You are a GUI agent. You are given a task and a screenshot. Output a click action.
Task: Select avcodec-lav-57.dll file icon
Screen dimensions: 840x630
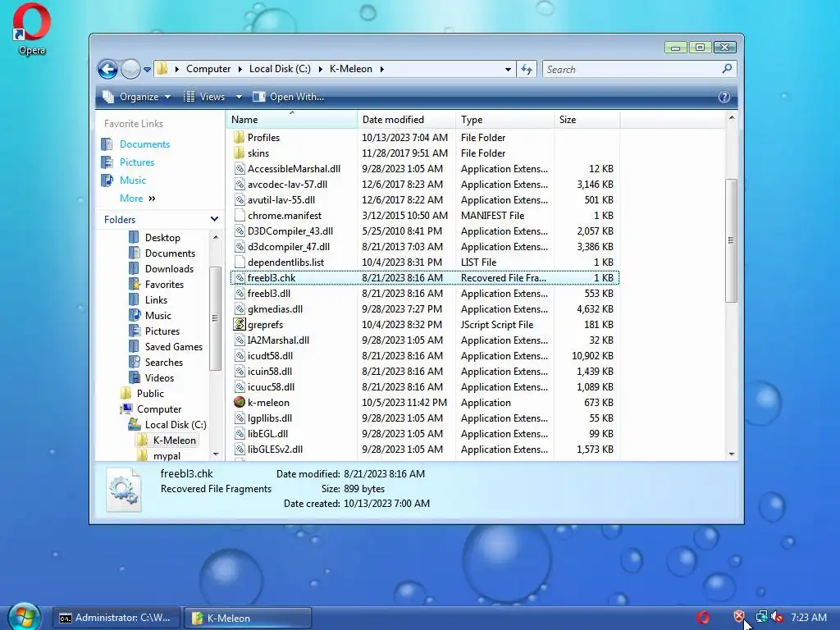pos(240,185)
